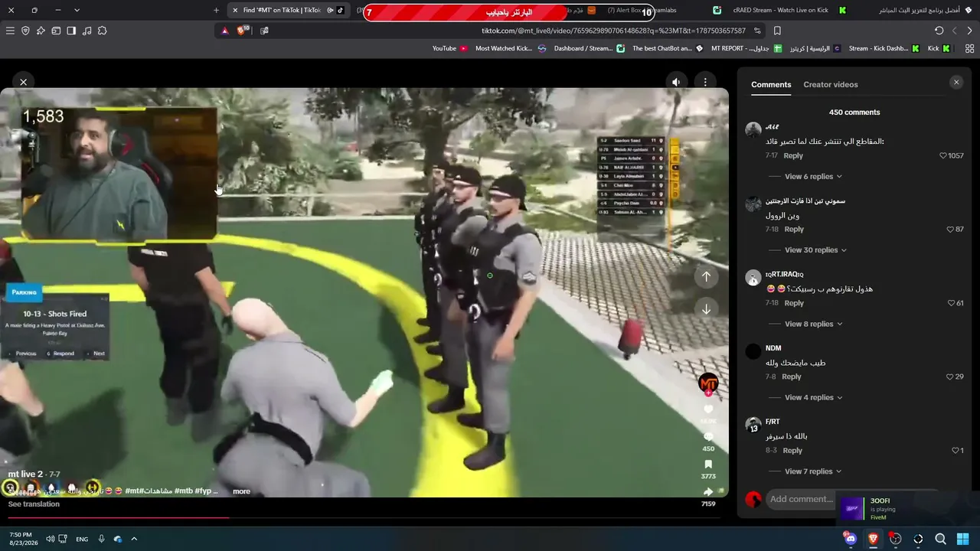Image resolution: width=980 pixels, height=551 pixels.
Task: Open the best ChatBot bookmark
Action: 668,48
